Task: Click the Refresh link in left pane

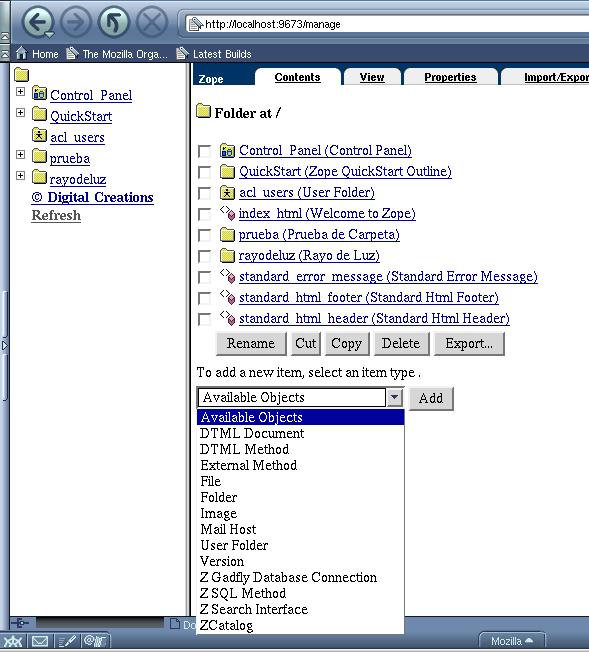Action: [56, 215]
